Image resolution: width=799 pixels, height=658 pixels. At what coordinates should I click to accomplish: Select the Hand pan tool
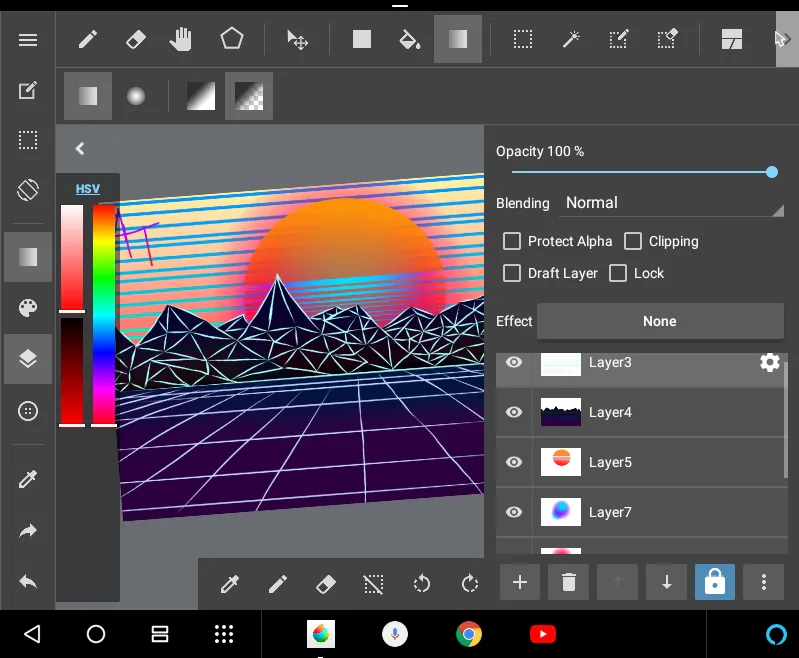point(180,39)
